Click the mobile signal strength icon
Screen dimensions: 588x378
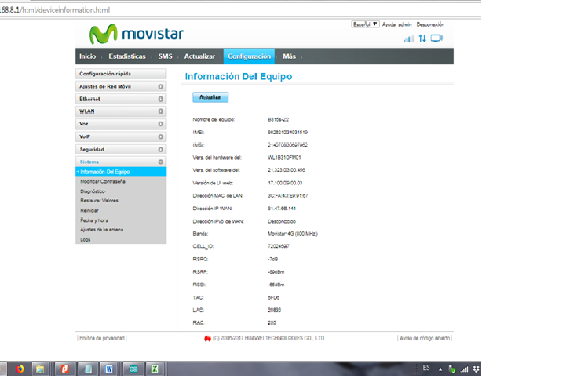click(x=408, y=38)
